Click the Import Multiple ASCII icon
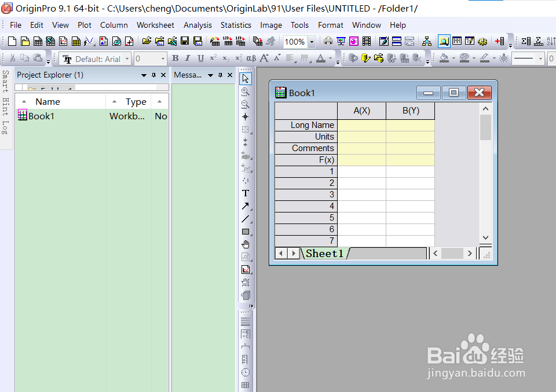The width and height of the screenshot is (556, 392). (x=240, y=42)
